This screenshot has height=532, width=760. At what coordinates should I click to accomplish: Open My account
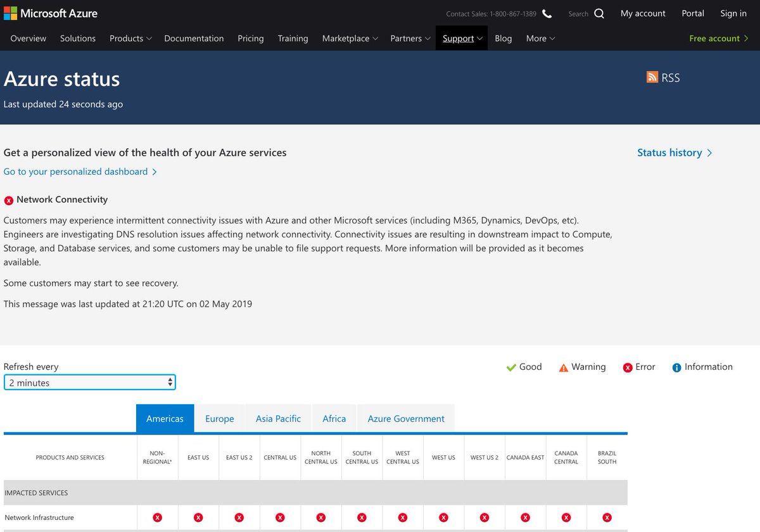[643, 13]
